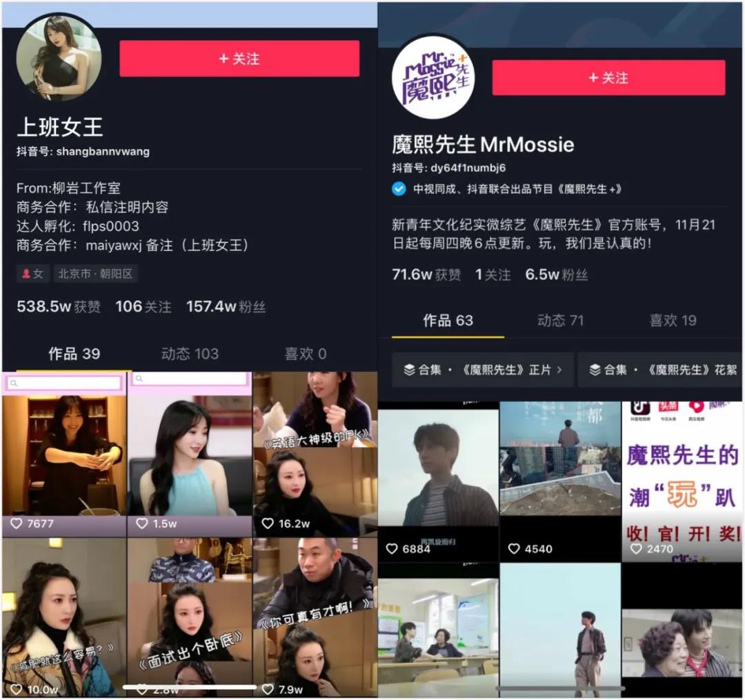Viewport: 745px width, 700px height.
Task: Open the Mr Mossie 魔熙 logo avatar
Action: click(x=433, y=77)
